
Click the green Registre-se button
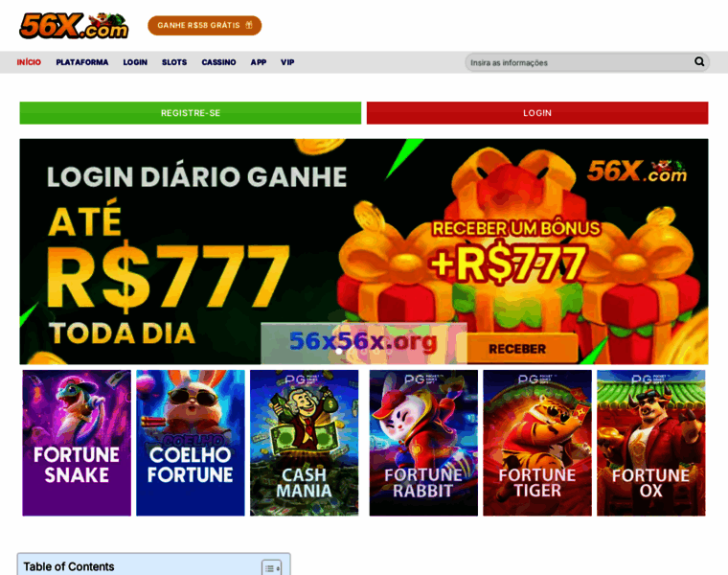(x=191, y=113)
